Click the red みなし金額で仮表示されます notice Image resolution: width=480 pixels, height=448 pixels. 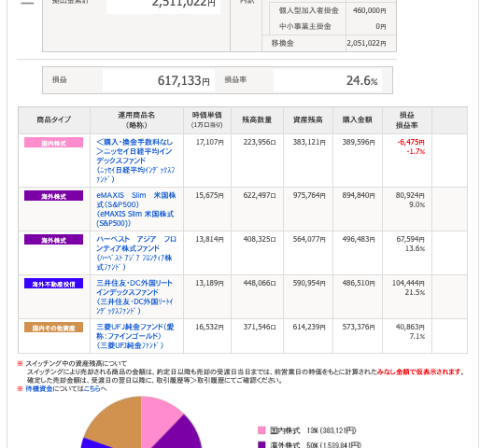(419, 371)
